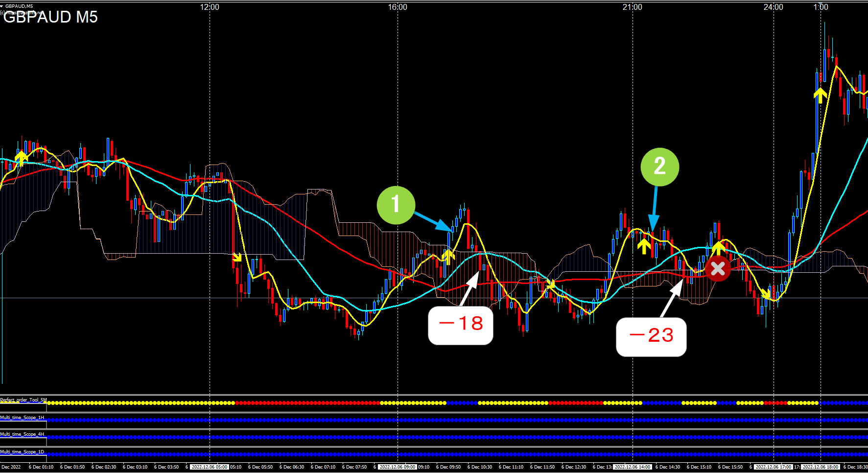868x473 pixels.
Task: Click the 6 Dec 11:10 axis label
Action: pyautogui.click(x=511, y=467)
